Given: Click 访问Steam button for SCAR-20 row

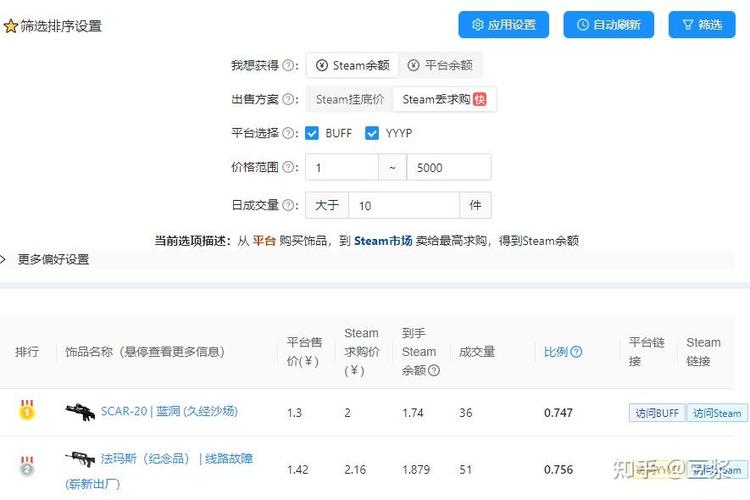Looking at the screenshot, I should 717,413.
